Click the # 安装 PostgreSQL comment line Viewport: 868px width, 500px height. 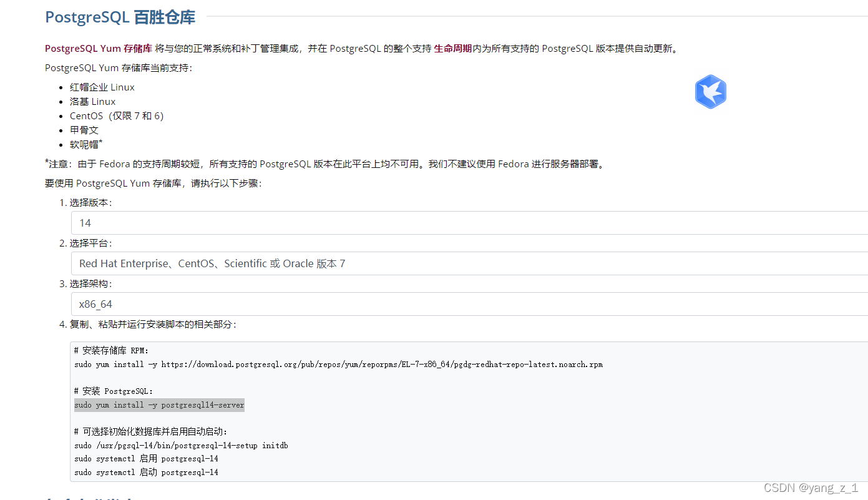tap(114, 391)
